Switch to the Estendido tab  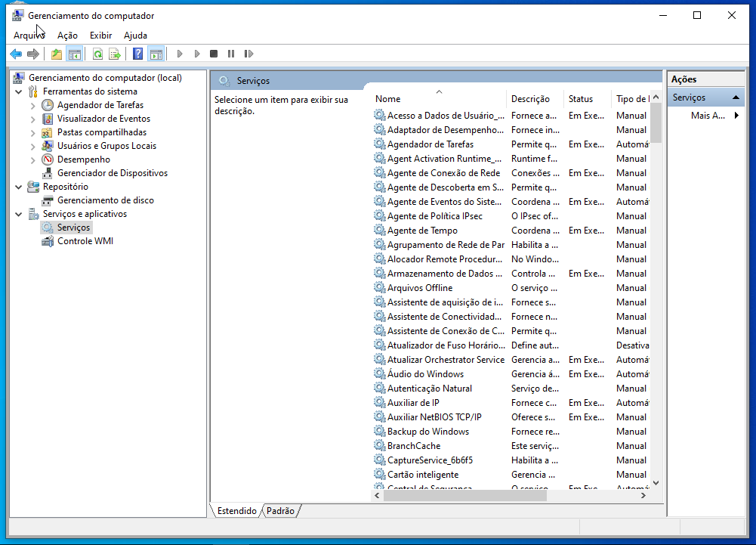click(x=236, y=511)
